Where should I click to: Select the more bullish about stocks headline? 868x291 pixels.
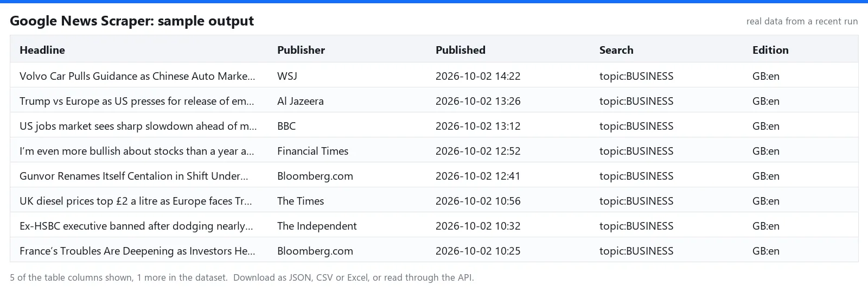(x=137, y=151)
